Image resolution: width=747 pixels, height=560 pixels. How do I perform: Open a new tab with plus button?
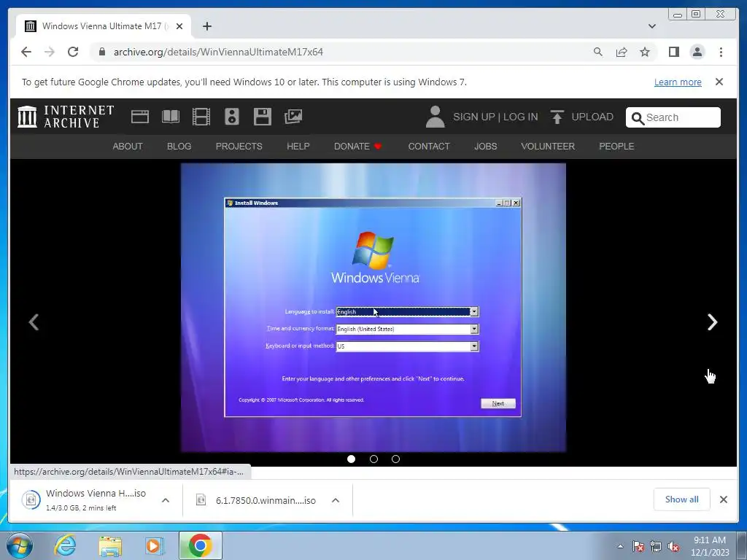(206, 26)
